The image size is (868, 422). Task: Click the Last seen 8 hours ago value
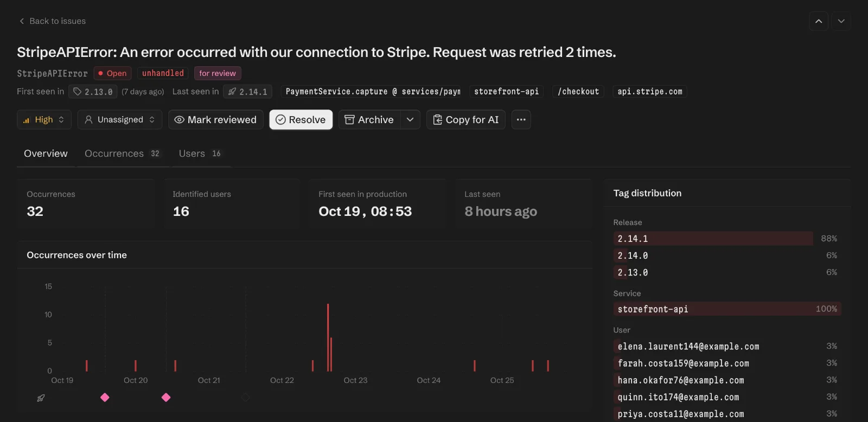point(501,212)
